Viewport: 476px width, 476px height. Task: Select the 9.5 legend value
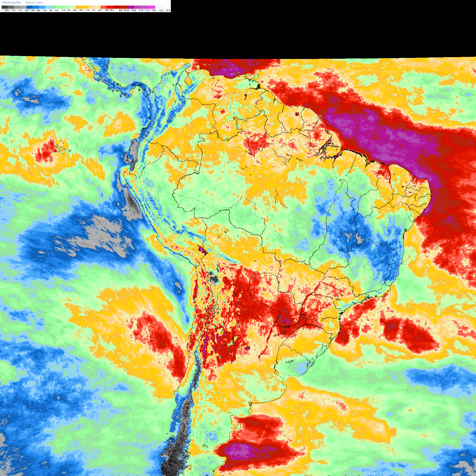(121, 10)
